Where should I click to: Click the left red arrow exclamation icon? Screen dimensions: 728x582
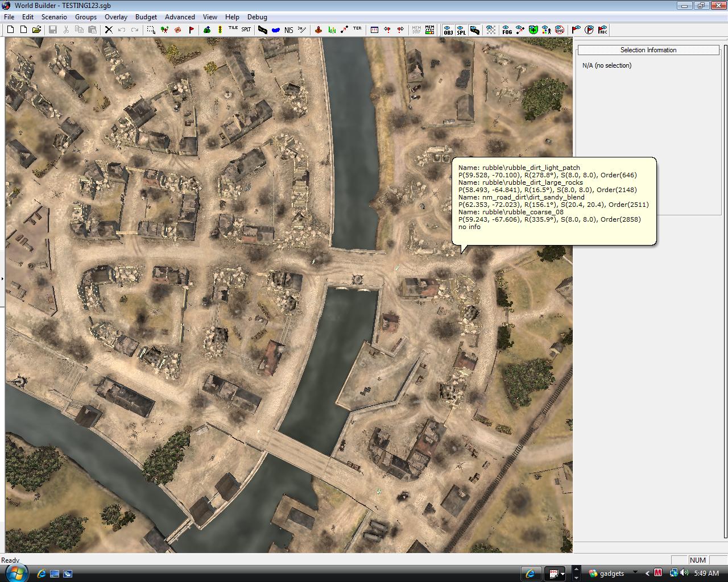[387, 30]
